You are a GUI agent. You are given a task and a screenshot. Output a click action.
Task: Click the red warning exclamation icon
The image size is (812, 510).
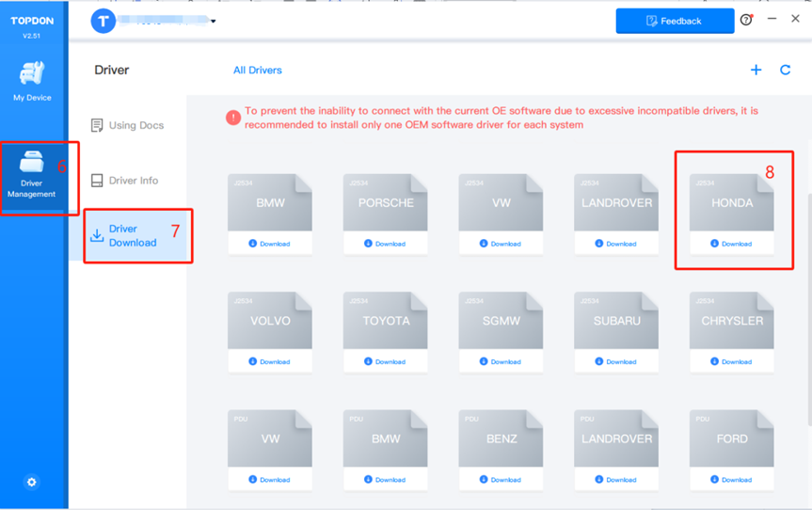[233, 118]
